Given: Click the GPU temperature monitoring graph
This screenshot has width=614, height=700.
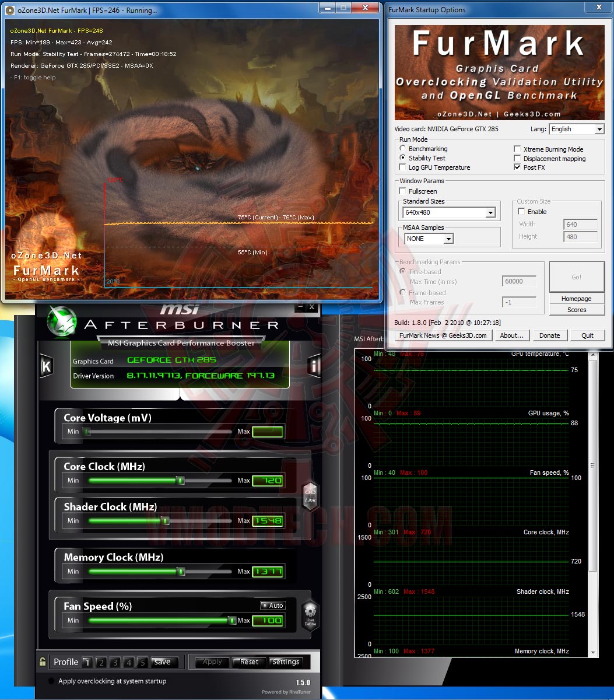Looking at the screenshot, I should click(x=471, y=379).
